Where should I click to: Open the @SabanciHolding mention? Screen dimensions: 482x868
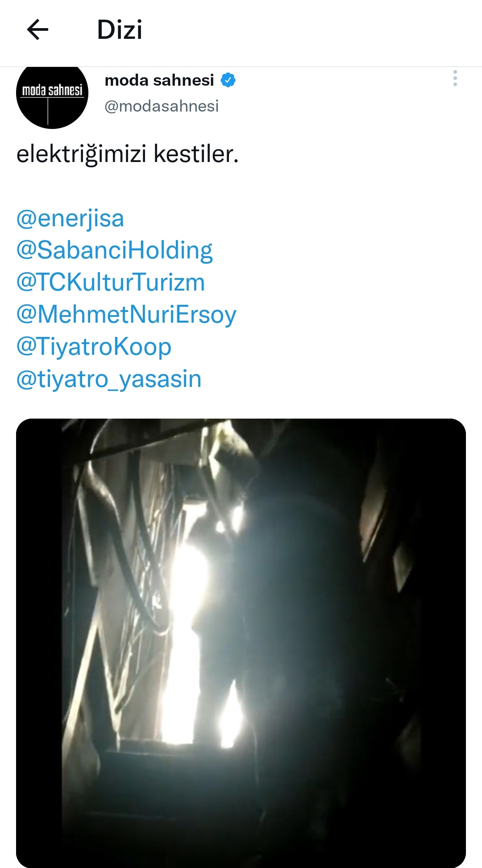click(x=114, y=250)
